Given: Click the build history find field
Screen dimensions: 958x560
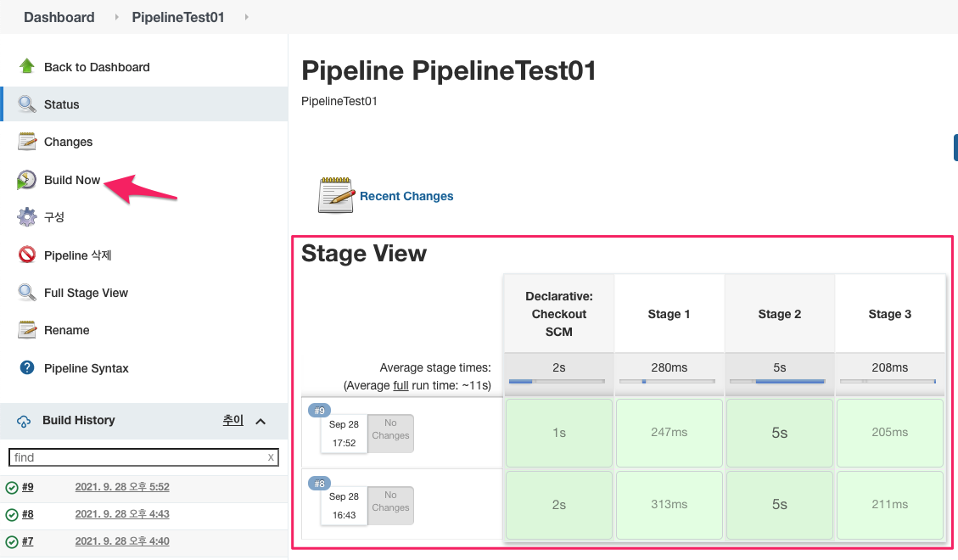Looking at the screenshot, I should pyautogui.click(x=139, y=457).
